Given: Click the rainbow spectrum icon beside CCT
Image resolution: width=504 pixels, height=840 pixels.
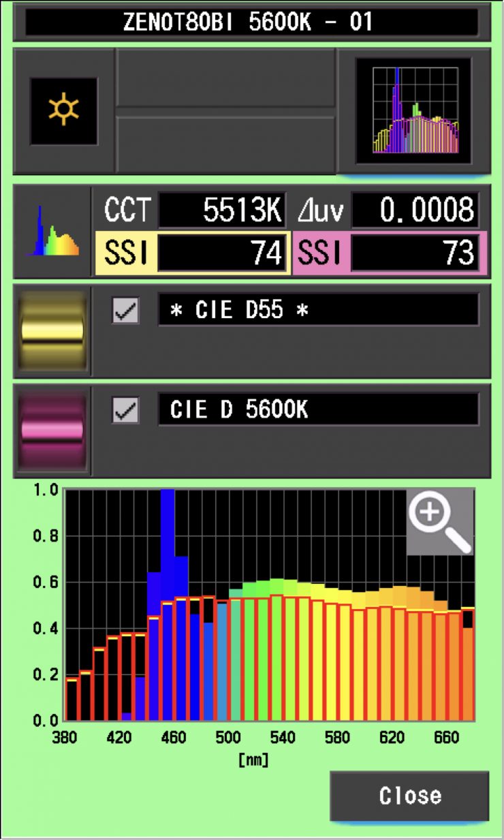Looking at the screenshot, I should (52, 232).
